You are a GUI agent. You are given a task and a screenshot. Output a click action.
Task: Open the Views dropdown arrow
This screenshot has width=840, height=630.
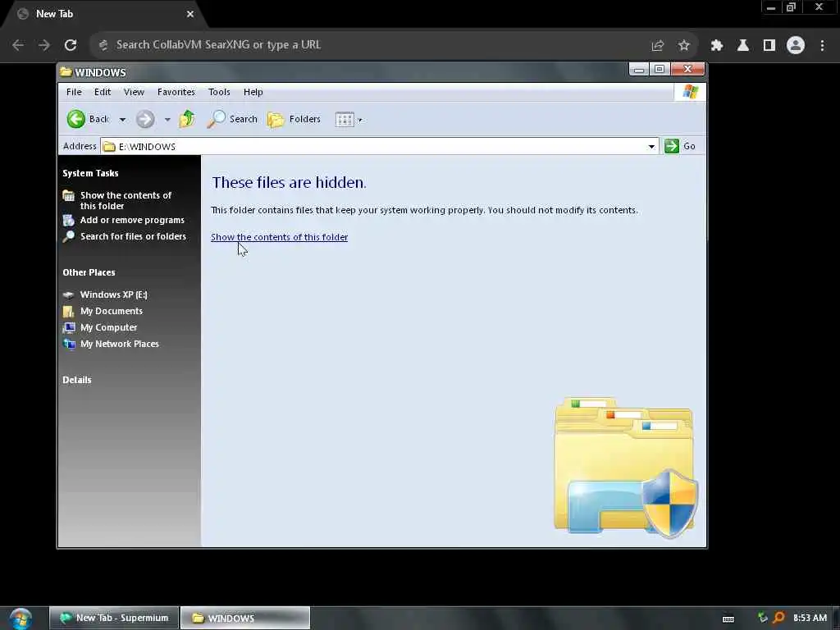tap(360, 120)
